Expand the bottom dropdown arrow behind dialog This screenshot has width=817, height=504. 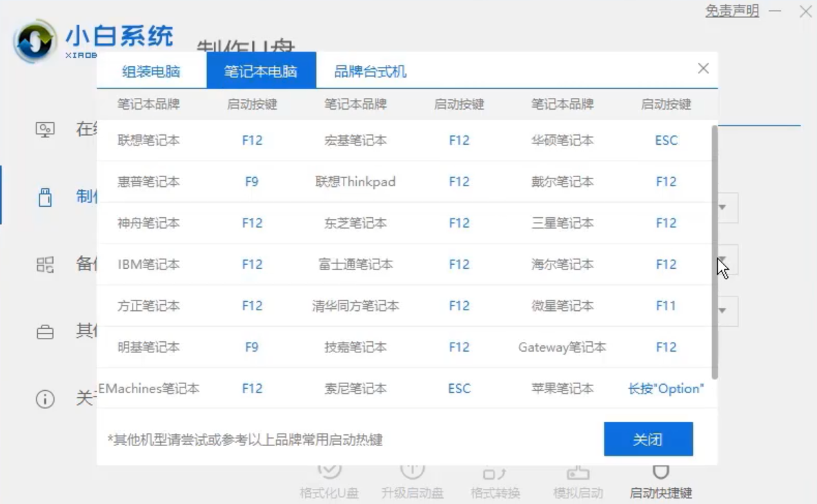pos(722,311)
